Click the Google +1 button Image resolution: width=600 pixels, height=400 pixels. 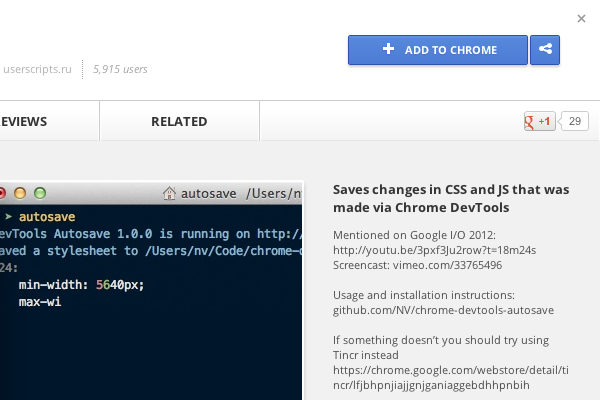[x=540, y=121]
